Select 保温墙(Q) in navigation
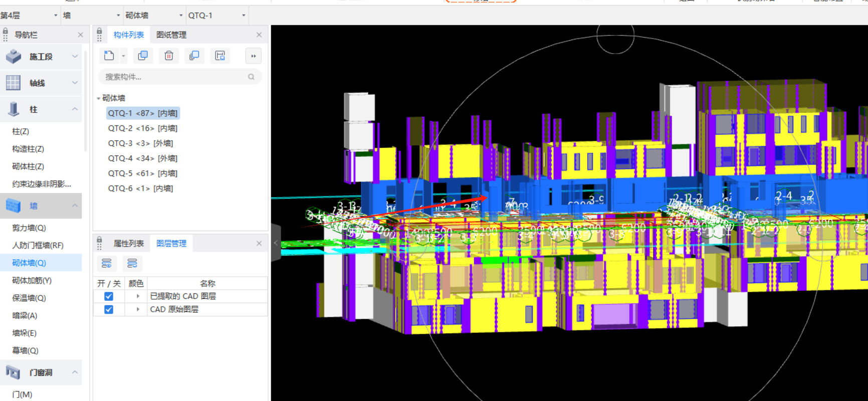Screen dimensions: 868x401 coord(29,298)
